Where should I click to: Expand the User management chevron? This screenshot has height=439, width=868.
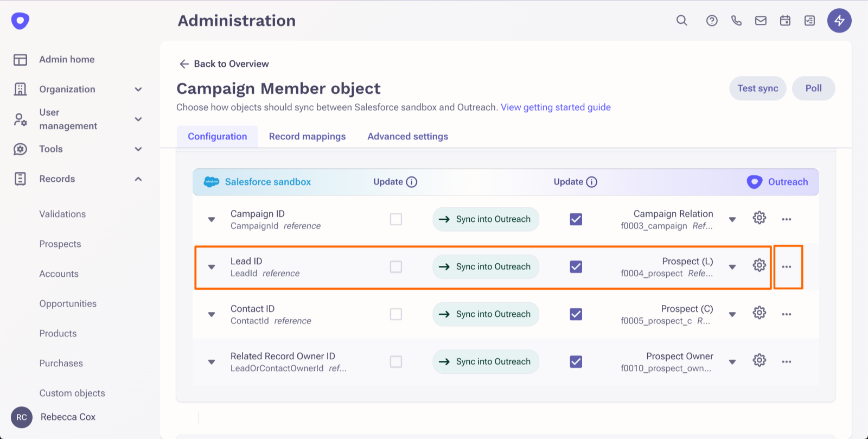[138, 119]
